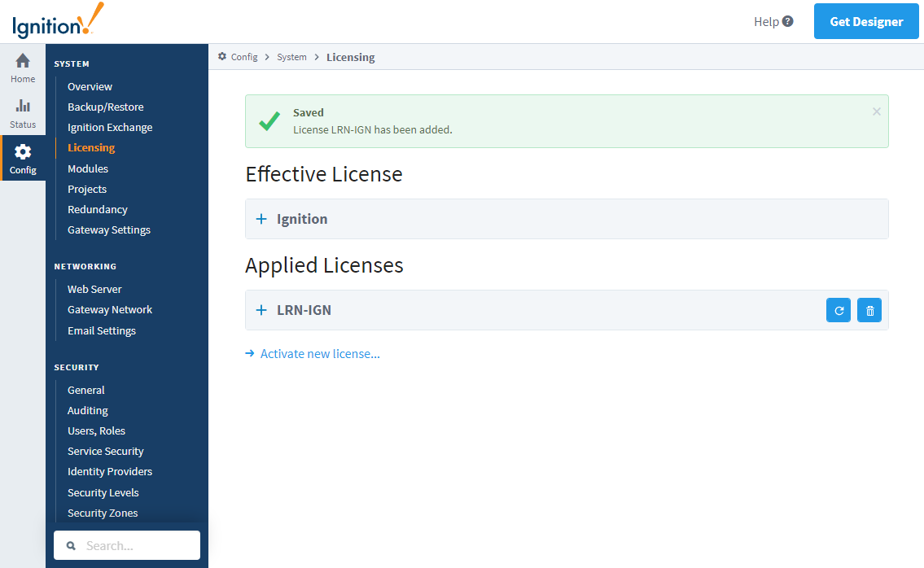Open Security Levels page

pos(103,492)
